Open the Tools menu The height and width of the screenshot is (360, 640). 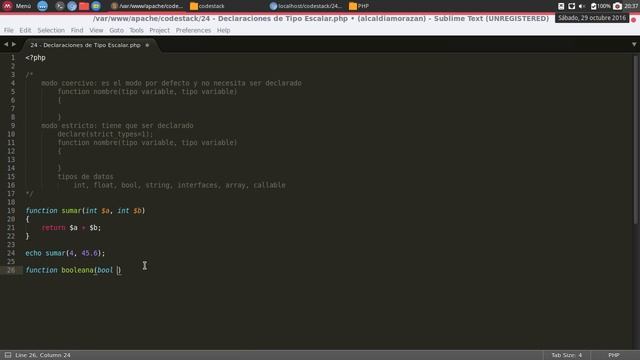pos(136,30)
